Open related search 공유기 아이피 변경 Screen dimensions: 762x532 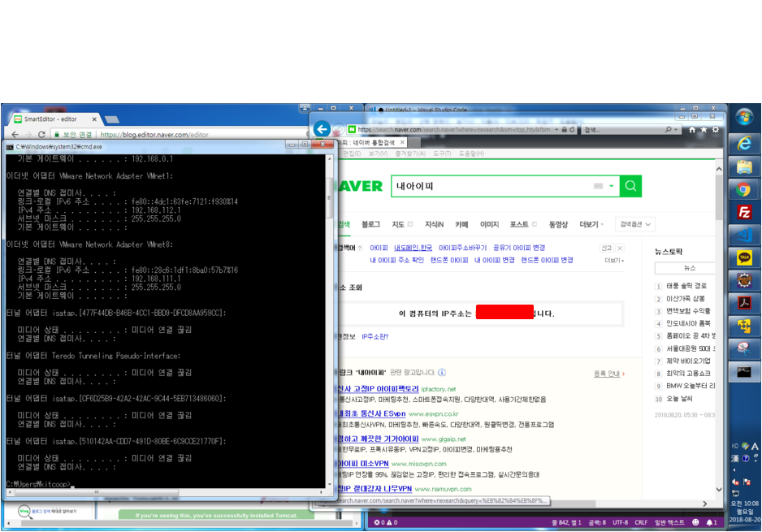(519, 248)
